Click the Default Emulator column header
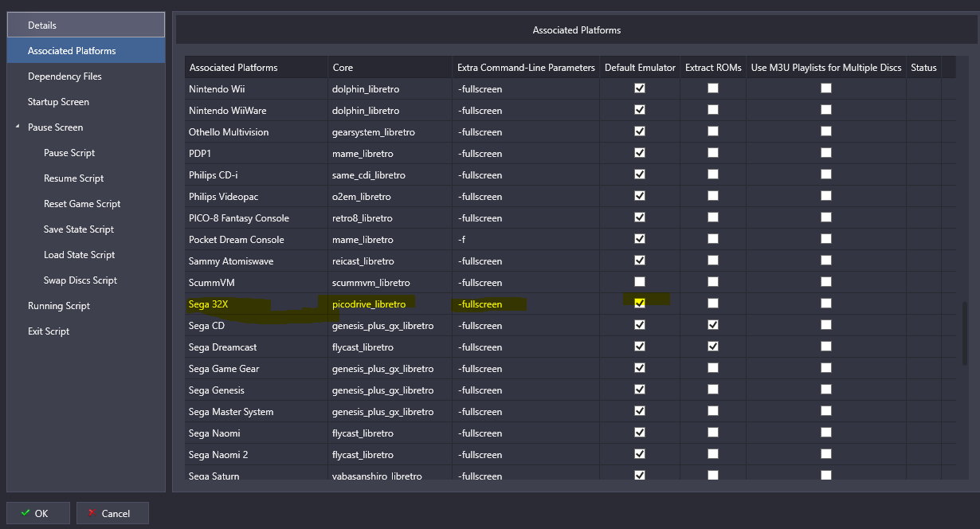Image resolution: width=980 pixels, height=529 pixels. point(640,68)
